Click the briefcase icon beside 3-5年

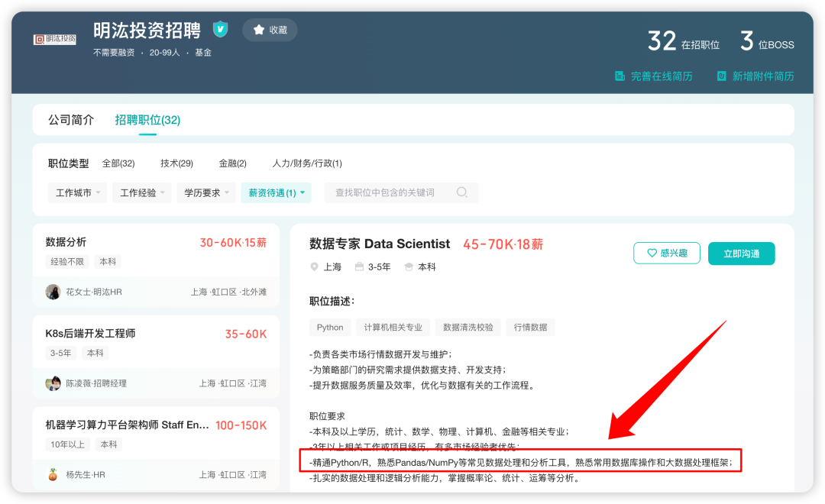click(359, 267)
